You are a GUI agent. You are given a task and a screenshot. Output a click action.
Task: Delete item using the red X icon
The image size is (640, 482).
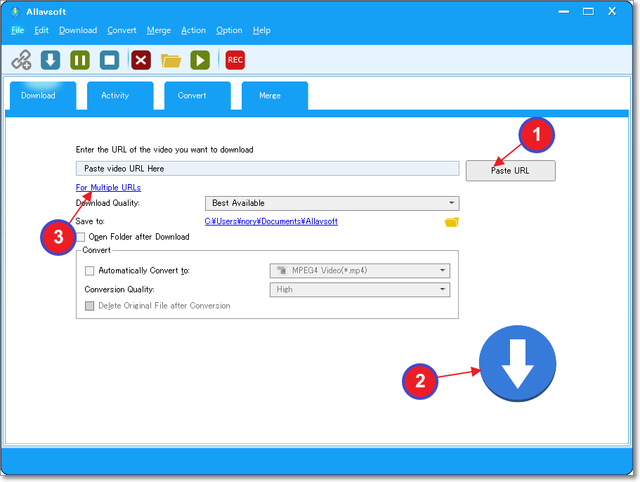(x=141, y=60)
